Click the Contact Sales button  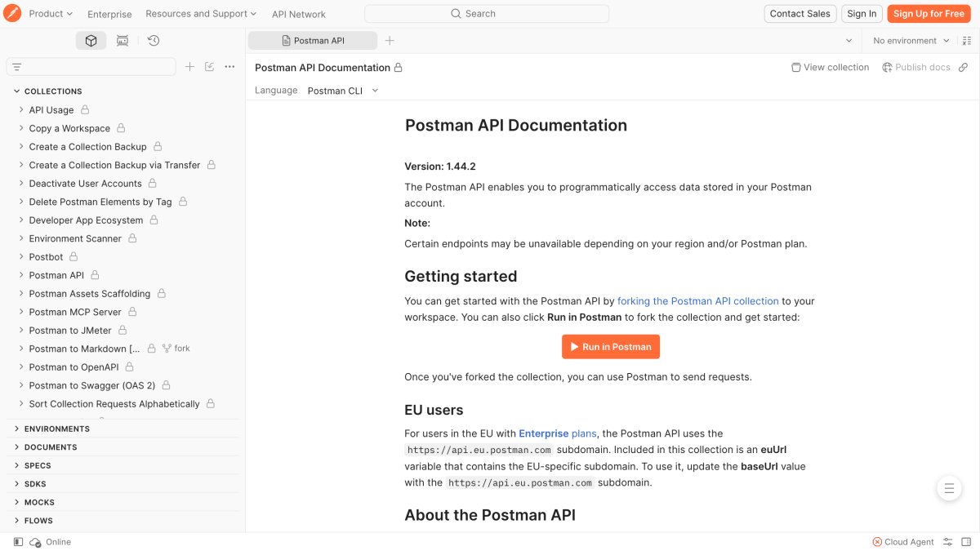(800, 13)
